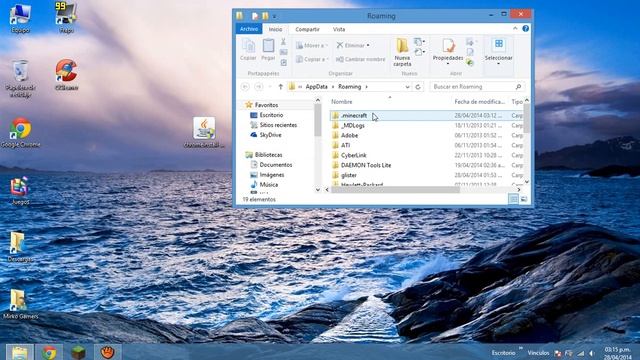Select the Mirko Gamers desktop folder
The width and height of the screenshot is (640, 360).
click(x=20, y=304)
